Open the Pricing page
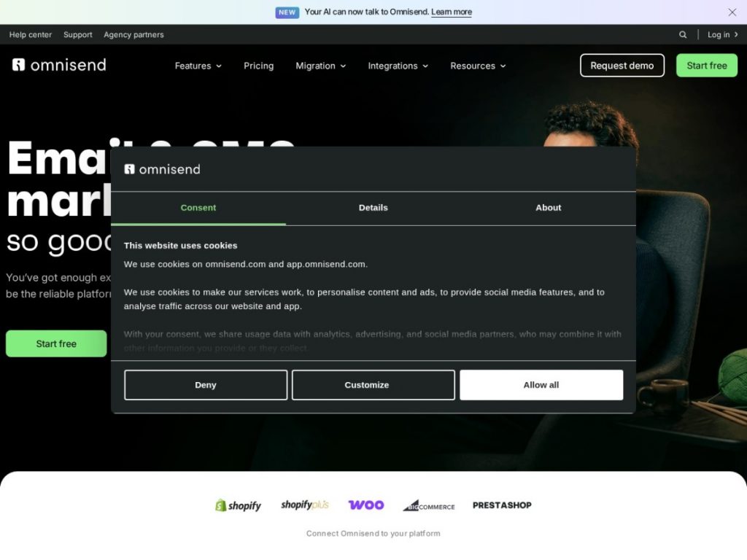The height and width of the screenshot is (560, 747). tap(259, 66)
